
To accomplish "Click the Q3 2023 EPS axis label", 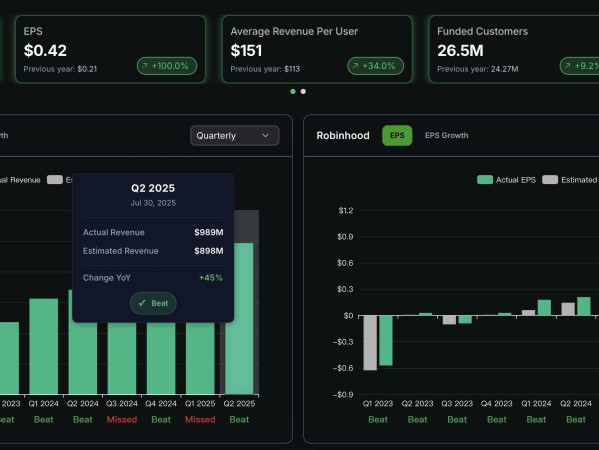I will 457,403.
